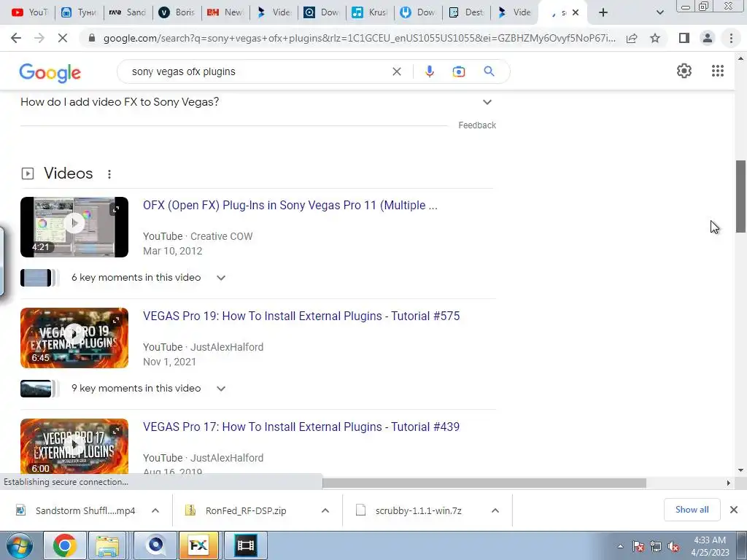Viewport: 747px width, 560px height.
Task: Open Sandstorm Shuffl mp4 download options
Action: [x=155, y=510]
